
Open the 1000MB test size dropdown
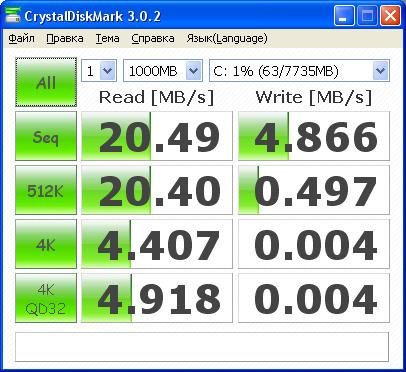coord(163,71)
